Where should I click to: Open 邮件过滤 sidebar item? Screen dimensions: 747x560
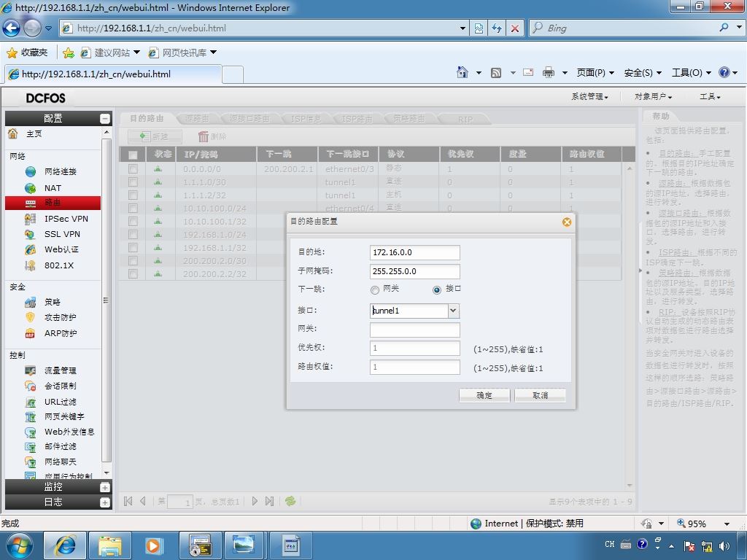coord(60,447)
